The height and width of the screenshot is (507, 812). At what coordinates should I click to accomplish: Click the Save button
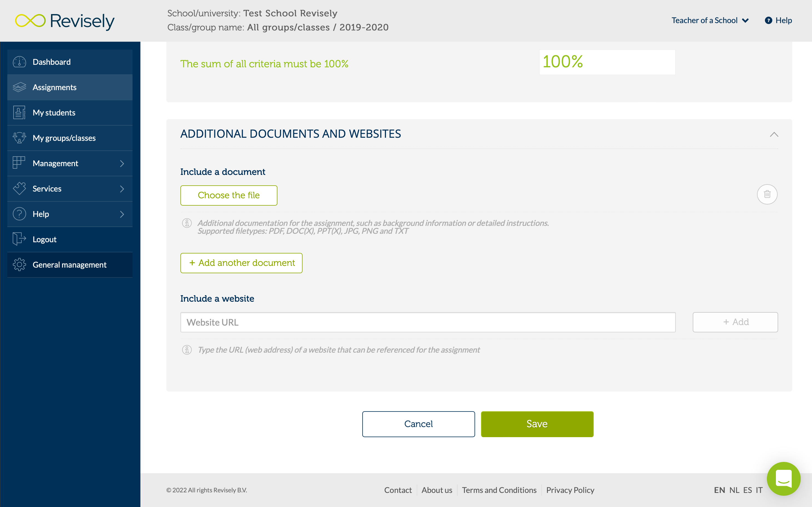537,424
